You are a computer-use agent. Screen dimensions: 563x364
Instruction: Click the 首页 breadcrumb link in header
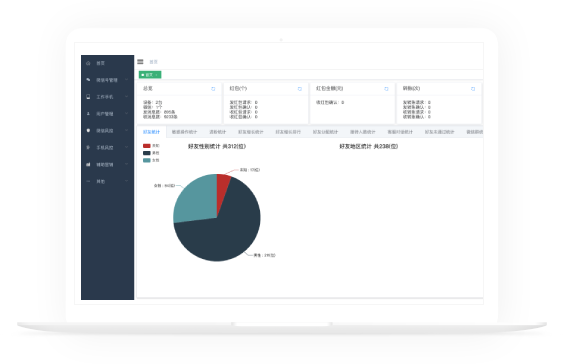point(153,62)
